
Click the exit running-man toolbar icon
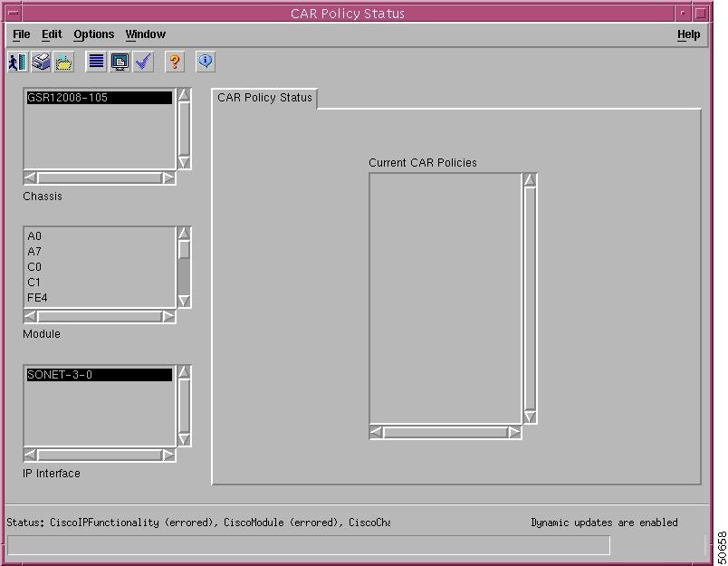[18, 62]
